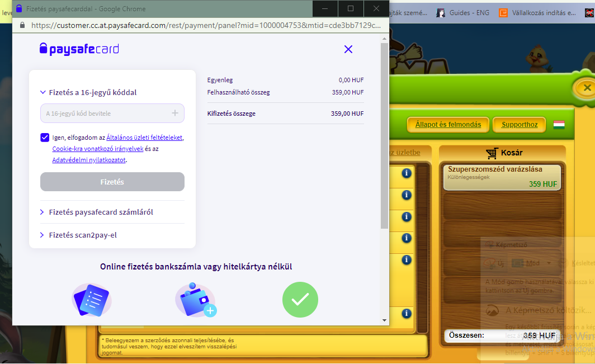Click the blue document list icon
Screen dimensions: 595x364
tap(92, 300)
